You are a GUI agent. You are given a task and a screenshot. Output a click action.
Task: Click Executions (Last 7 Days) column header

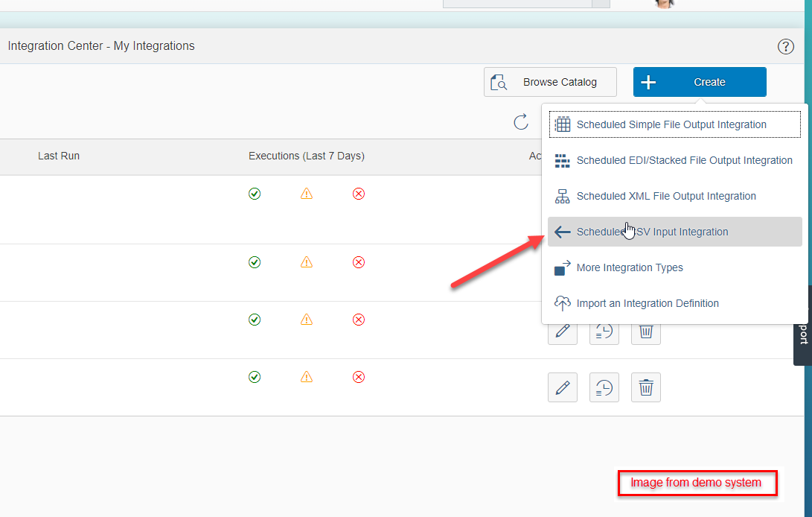[x=307, y=156]
